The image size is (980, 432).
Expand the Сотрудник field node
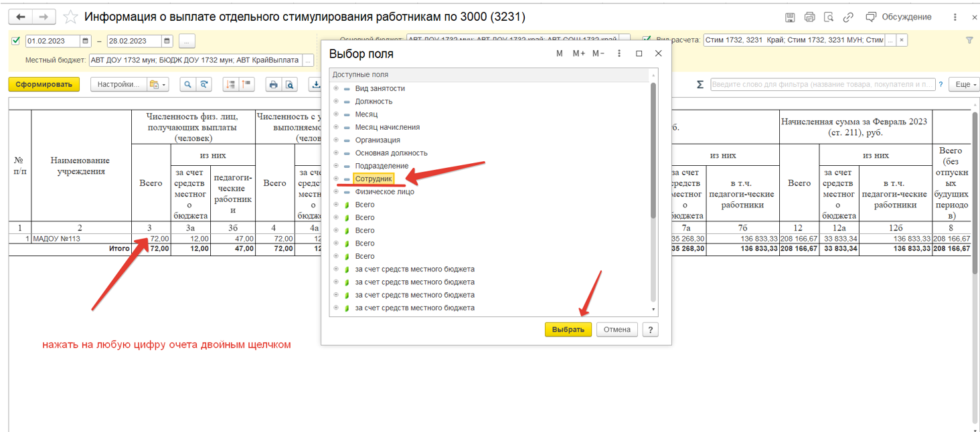click(x=336, y=179)
